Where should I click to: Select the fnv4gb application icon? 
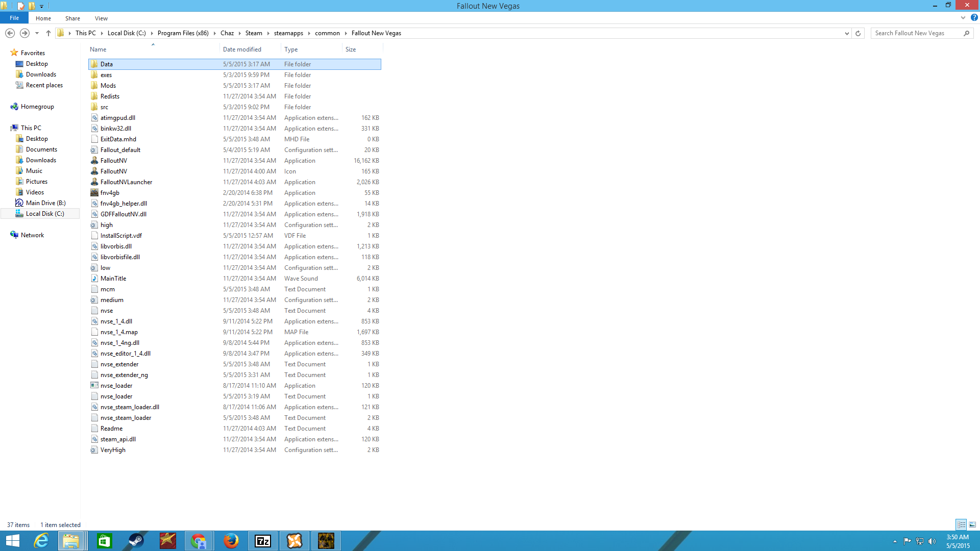(x=94, y=193)
